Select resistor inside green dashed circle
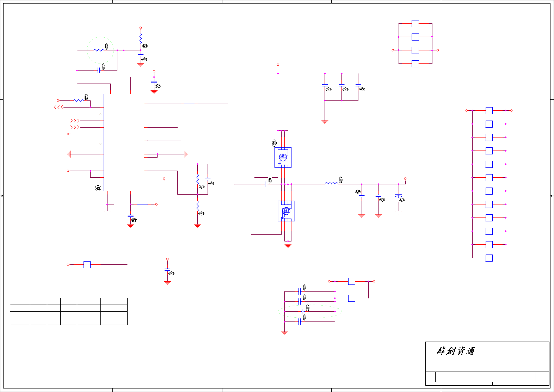 pyautogui.click(x=99, y=50)
